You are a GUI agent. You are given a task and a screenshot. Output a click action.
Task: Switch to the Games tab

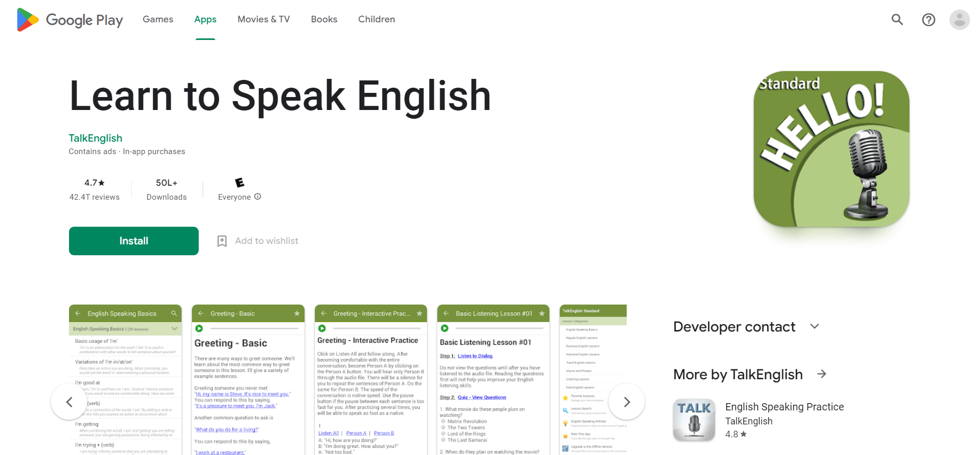158,19
